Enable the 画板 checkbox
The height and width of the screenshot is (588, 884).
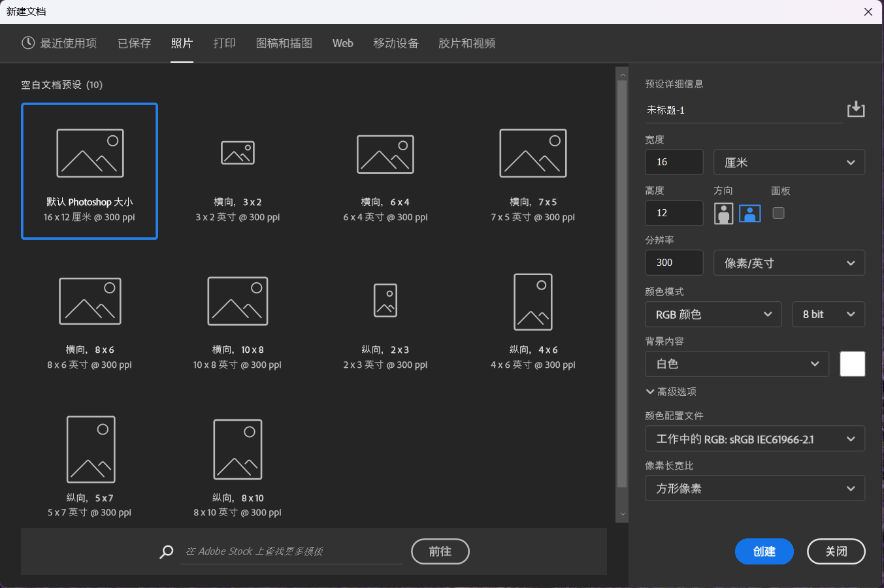[778, 213]
